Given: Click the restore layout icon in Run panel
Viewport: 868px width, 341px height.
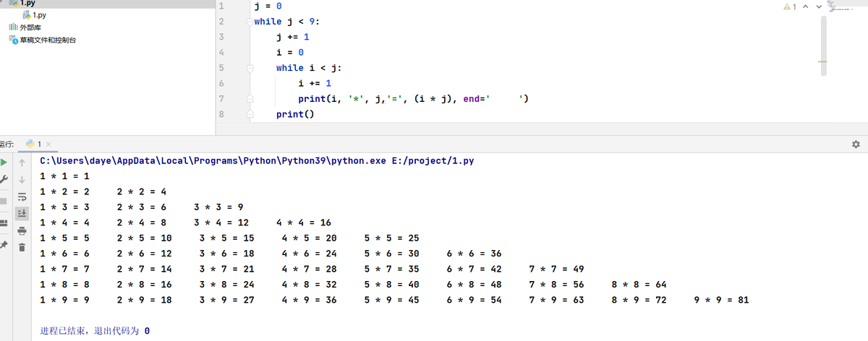Looking at the screenshot, I should pos(4,222).
